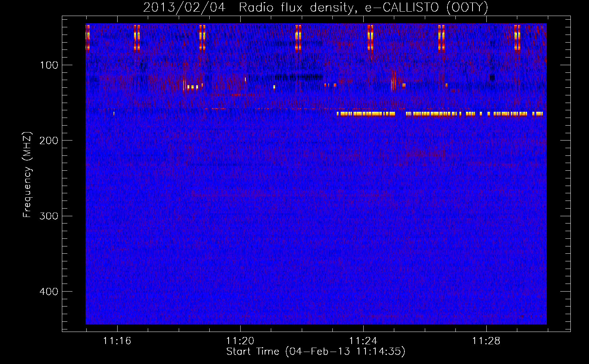The width and height of the screenshot is (589, 364).
Task: Click the 11:20 time tick label
Action: click(240, 341)
